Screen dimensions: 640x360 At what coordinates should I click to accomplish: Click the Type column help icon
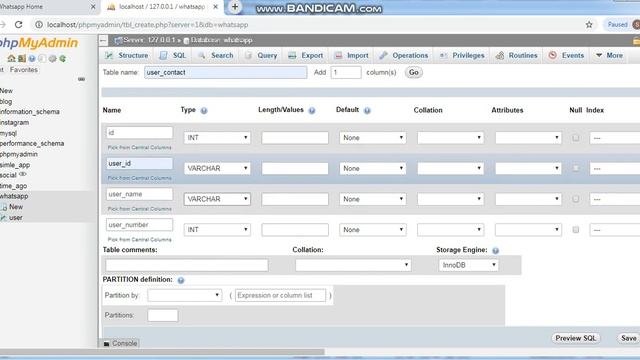pyautogui.click(x=204, y=111)
